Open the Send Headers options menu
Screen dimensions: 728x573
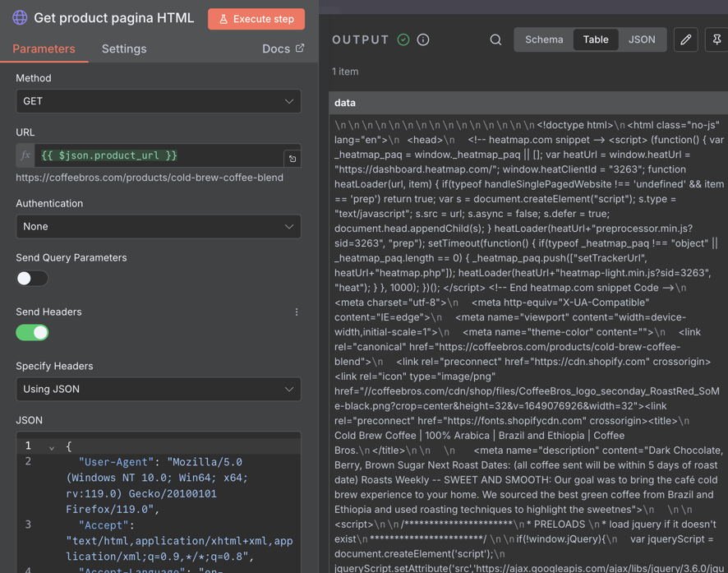pos(297,312)
